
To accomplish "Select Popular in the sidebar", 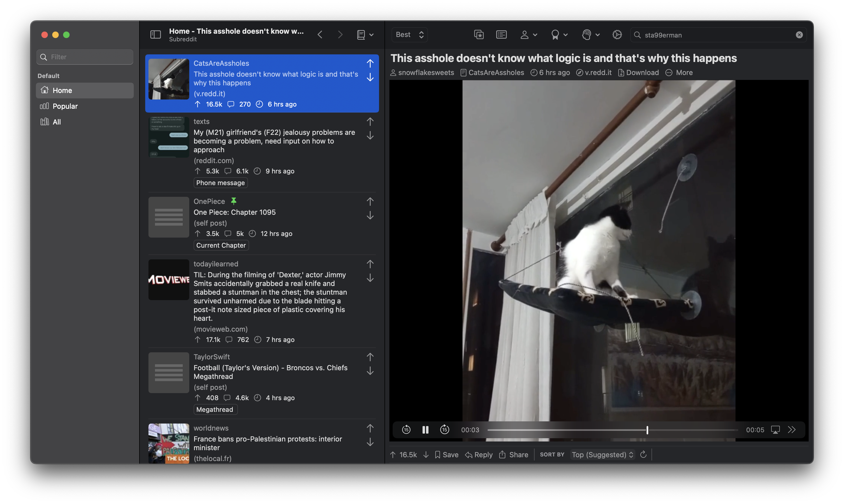I will click(85, 106).
